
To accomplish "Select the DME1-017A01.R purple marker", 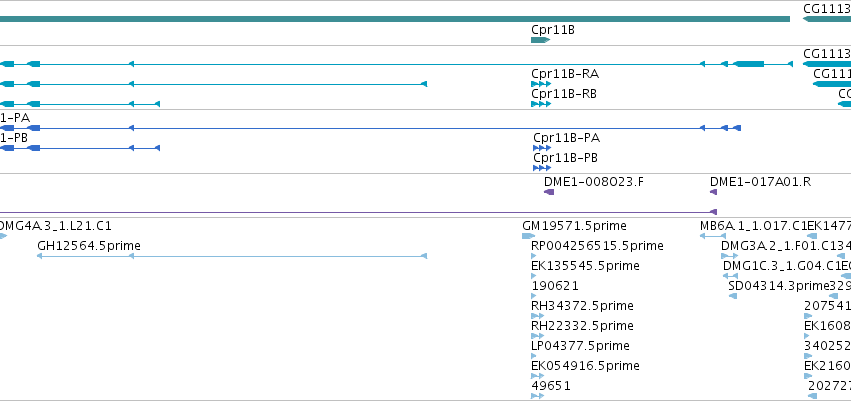I will coord(714,192).
